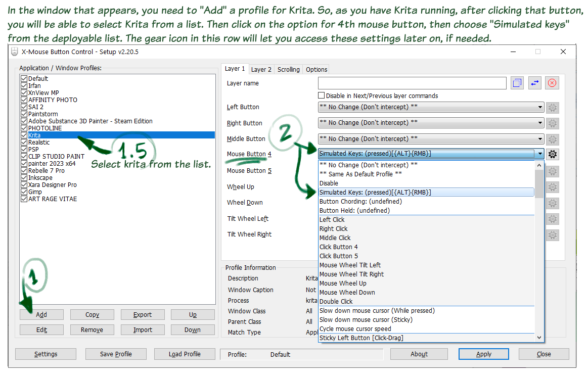Screen dimensions: 588x378
Task: Click the Layer name text field
Action: (x=412, y=83)
